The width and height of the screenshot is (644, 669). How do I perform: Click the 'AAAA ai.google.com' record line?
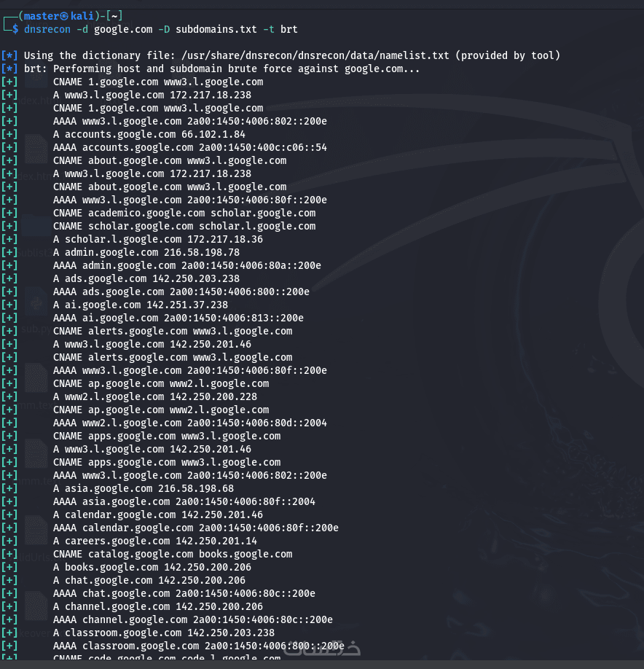click(178, 318)
